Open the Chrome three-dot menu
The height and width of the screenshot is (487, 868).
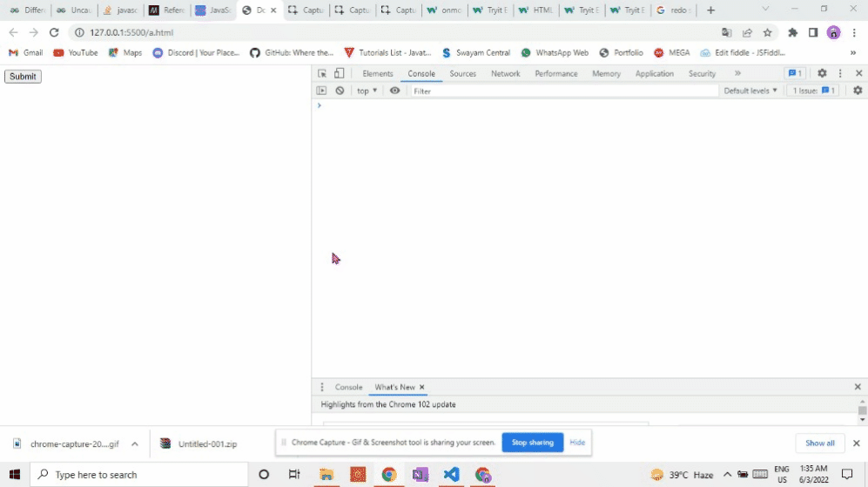click(x=854, y=33)
